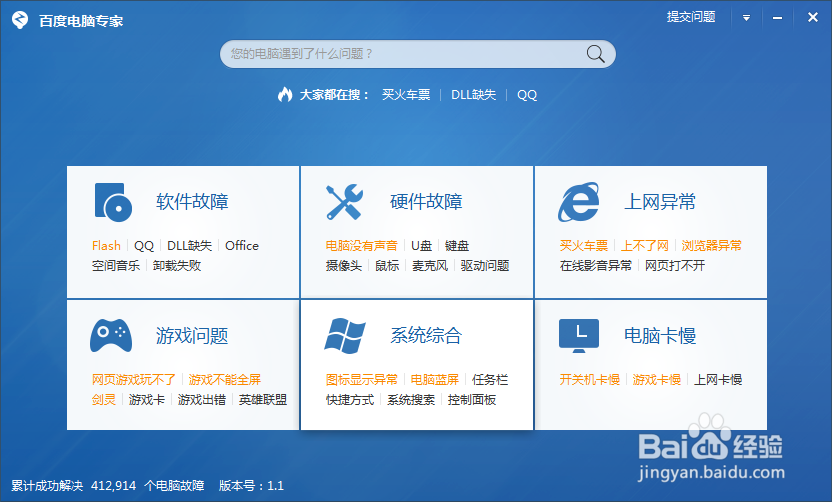Select 上网卡慢 in 电脑卡慢
The image size is (832, 502).
tap(718, 379)
